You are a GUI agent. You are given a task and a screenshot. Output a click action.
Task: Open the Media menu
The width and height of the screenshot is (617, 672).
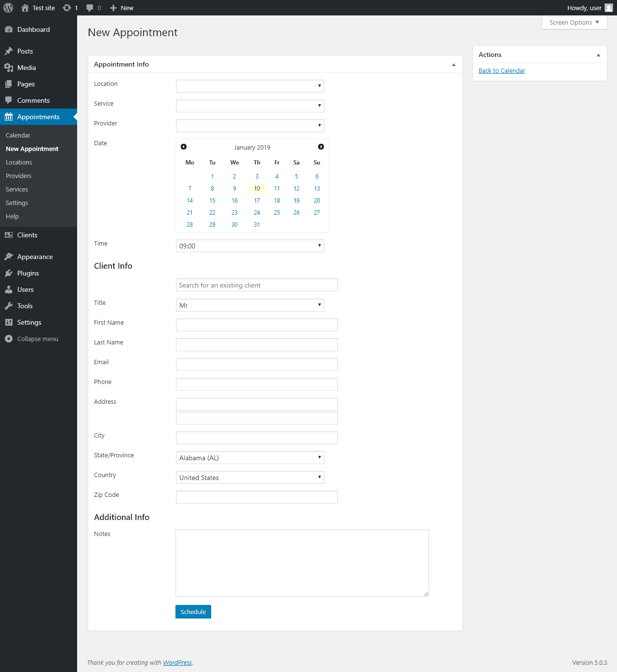click(x=39, y=68)
